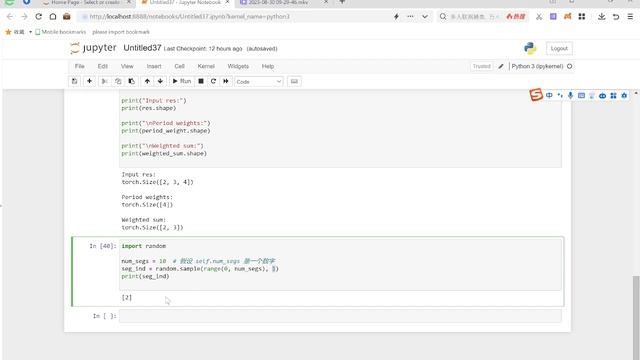The height and width of the screenshot is (360, 640).
Task: Click the Trusted notebook indicator
Action: pyautogui.click(x=482, y=66)
